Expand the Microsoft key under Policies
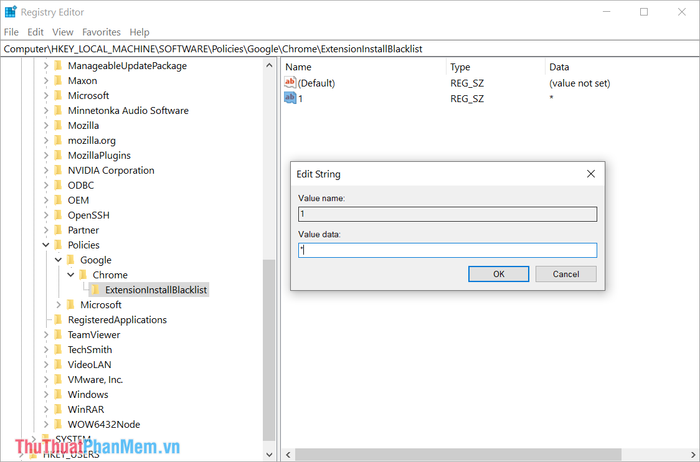 click(58, 305)
